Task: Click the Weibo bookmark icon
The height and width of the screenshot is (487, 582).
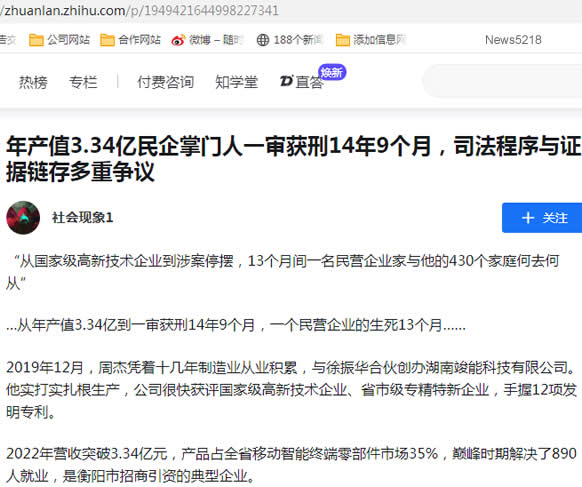Action: 178,40
